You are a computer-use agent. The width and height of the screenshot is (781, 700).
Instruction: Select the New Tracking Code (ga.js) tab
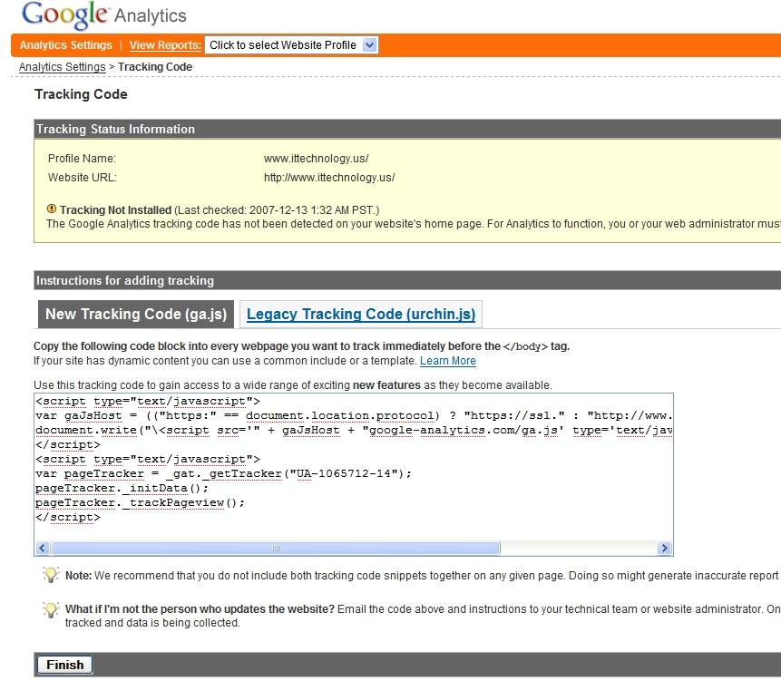pyautogui.click(x=136, y=314)
